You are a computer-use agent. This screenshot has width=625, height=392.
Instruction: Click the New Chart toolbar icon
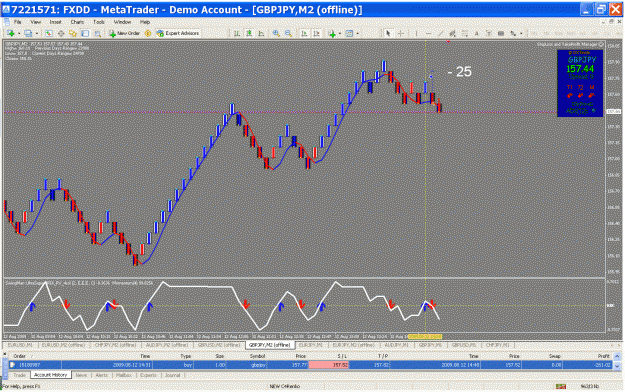tap(11, 33)
